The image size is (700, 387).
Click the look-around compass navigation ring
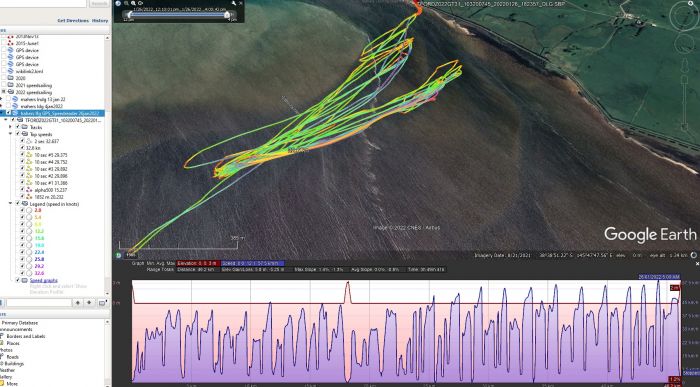pos(684,16)
